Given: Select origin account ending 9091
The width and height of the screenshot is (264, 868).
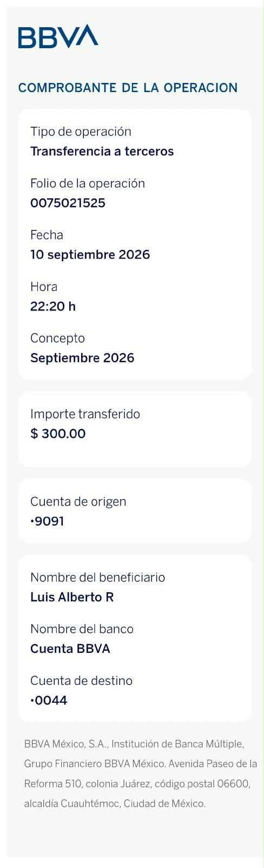Looking at the screenshot, I should [x=48, y=521].
